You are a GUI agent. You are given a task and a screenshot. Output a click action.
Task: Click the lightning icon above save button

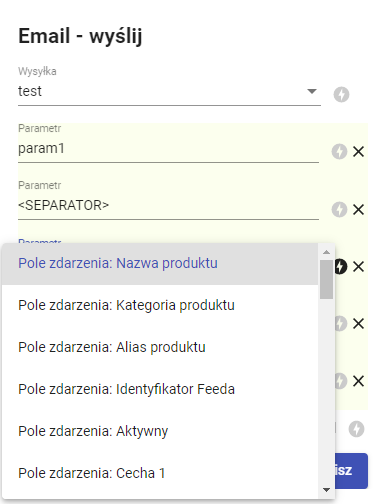point(356,429)
